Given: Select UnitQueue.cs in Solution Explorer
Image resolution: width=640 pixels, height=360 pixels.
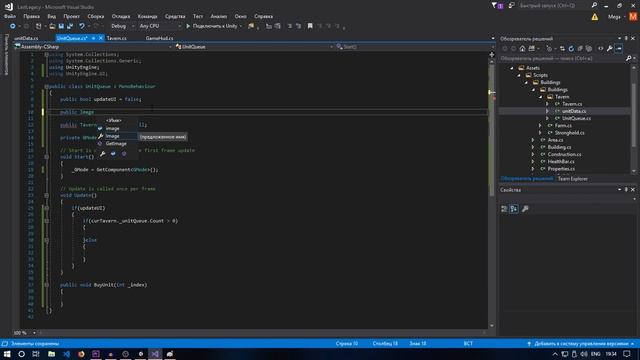Looking at the screenshot, I should click(576, 118).
